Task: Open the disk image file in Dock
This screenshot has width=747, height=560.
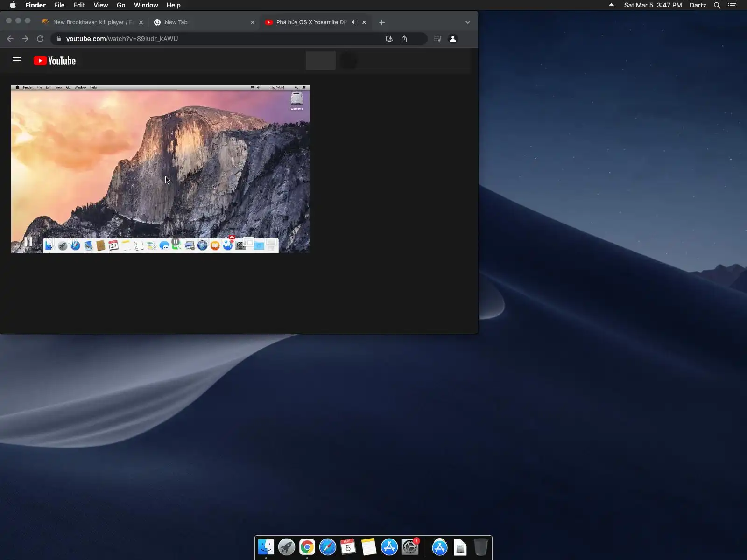Action: (460, 547)
